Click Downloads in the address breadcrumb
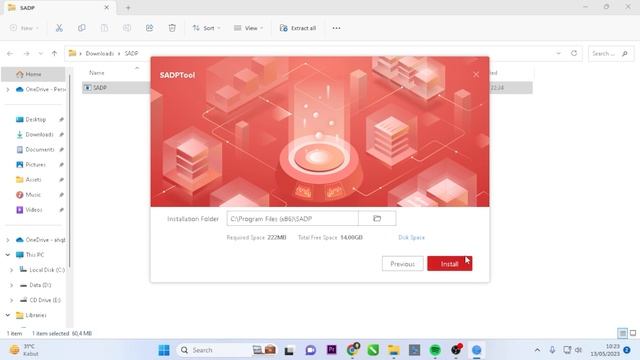640x360 pixels. click(100, 53)
